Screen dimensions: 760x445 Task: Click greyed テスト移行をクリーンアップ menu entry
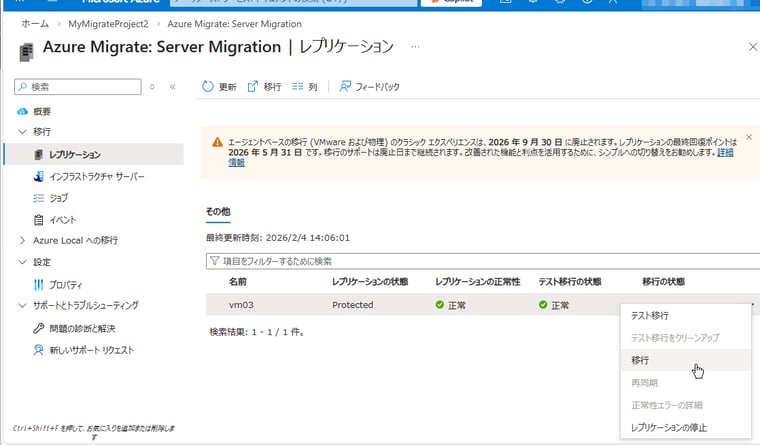coord(685,338)
